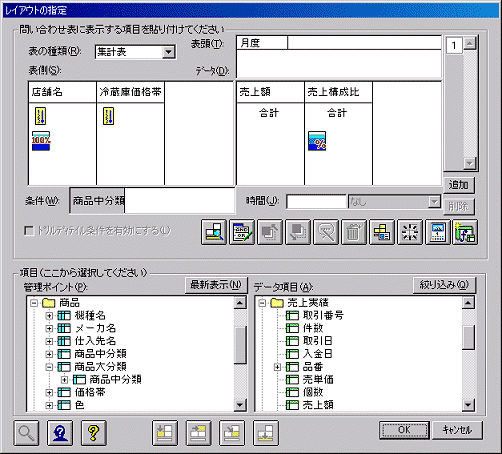Click the grayed send-backward squares icon
Screen dimensions: 502x454
coord(298,232)
